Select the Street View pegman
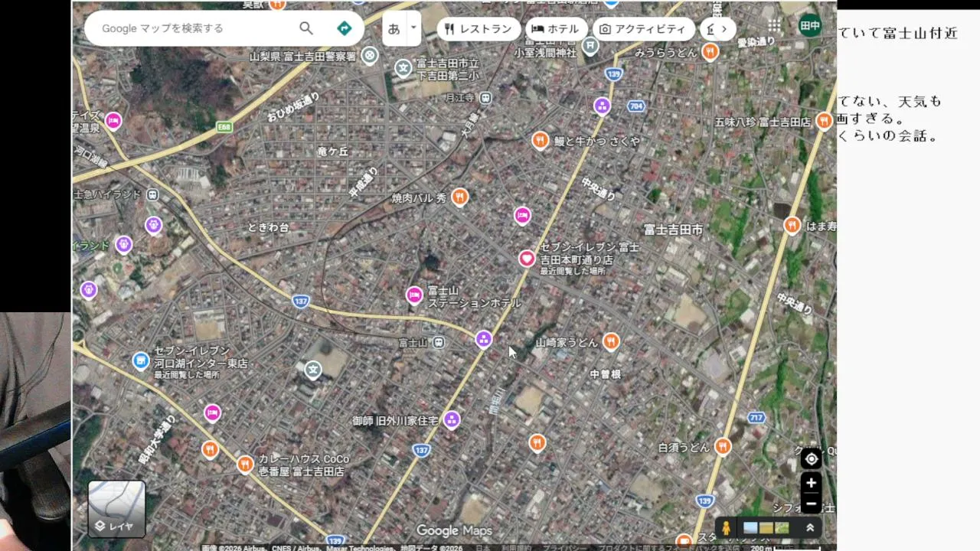 pyautogui.click(x=726, y=528)
